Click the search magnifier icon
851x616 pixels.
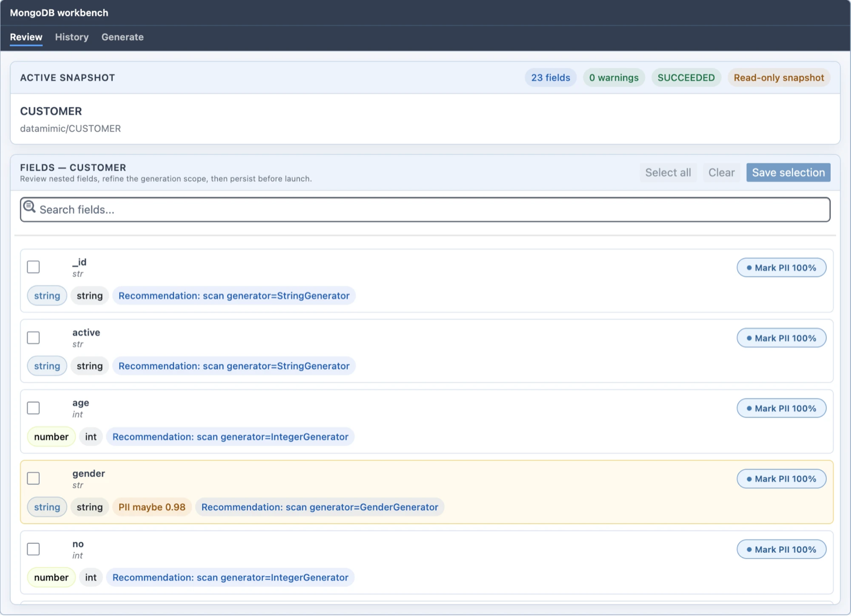coord(29,207)
